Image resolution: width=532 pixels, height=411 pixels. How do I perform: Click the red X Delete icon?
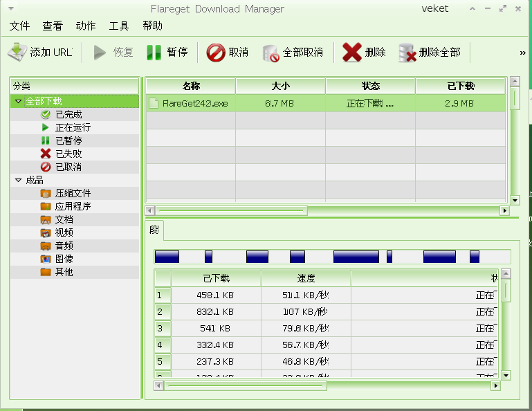tap(352, 53)
